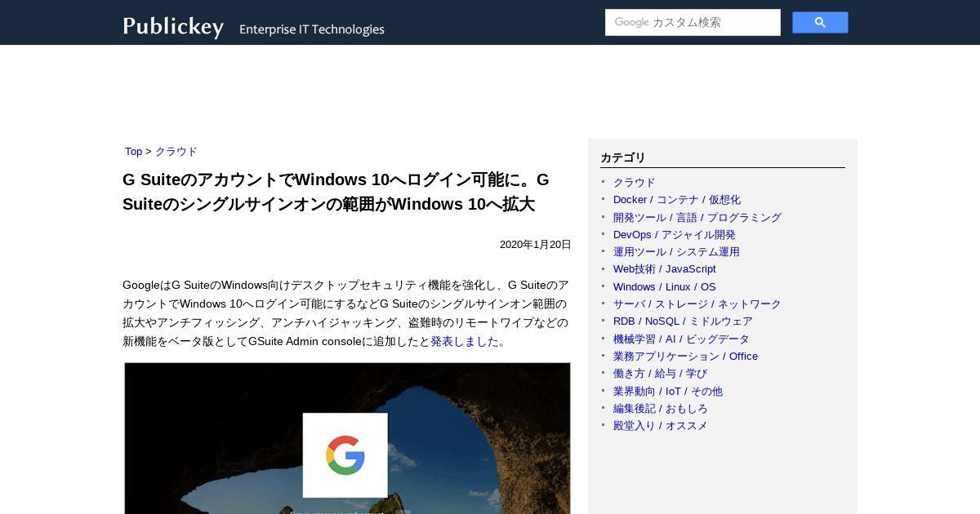Select 業務アプリケーション / Office category

click(x=685, y=357)
